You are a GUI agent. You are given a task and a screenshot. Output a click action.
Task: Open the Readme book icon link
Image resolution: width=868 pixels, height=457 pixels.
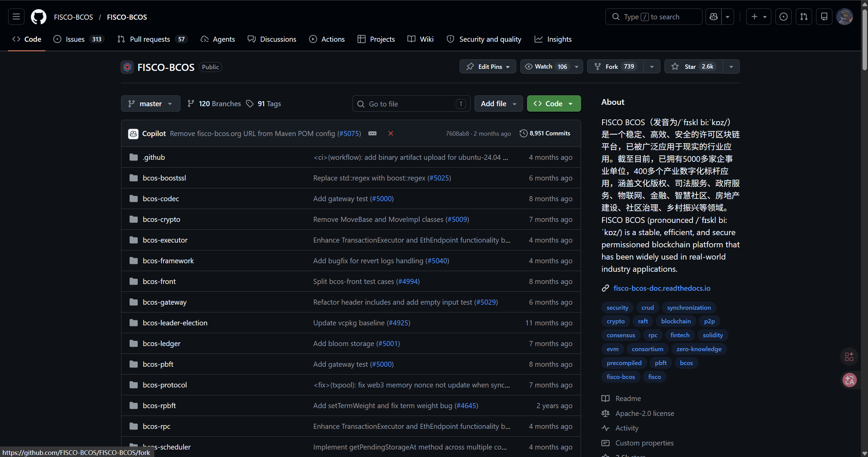605,398
